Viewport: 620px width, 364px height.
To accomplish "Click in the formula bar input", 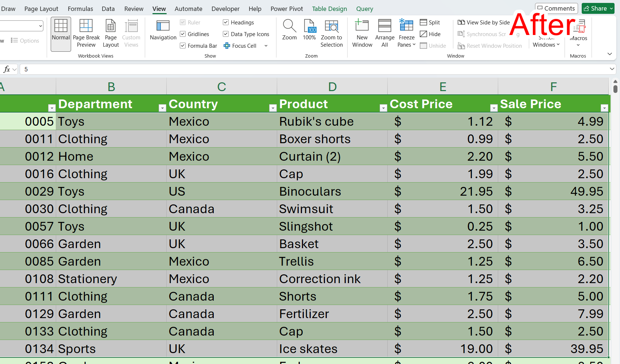I will [x=314, y=69].
